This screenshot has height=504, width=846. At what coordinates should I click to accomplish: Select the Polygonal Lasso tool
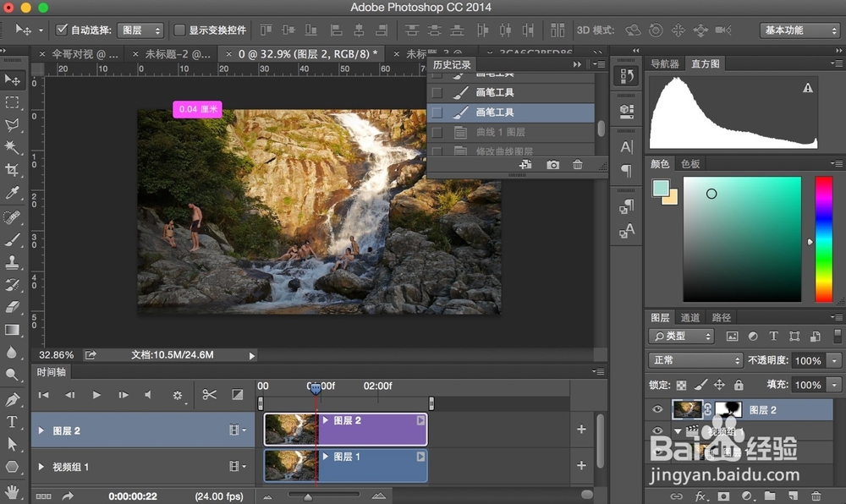(12, 125)
